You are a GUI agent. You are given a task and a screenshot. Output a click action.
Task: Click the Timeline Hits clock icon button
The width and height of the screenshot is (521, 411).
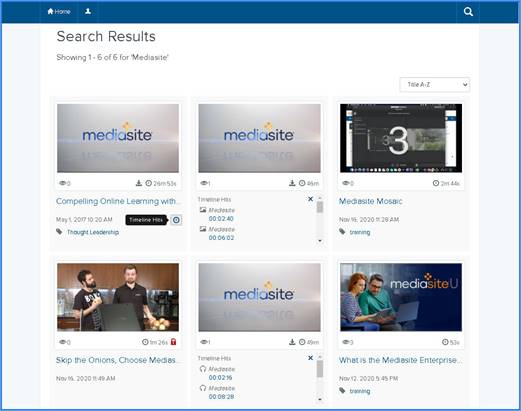tap(176, 220)
